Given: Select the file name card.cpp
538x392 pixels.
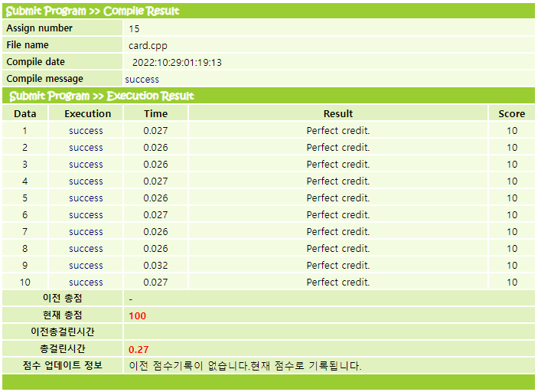Looking at the screenshot, I should coord(148,46).
